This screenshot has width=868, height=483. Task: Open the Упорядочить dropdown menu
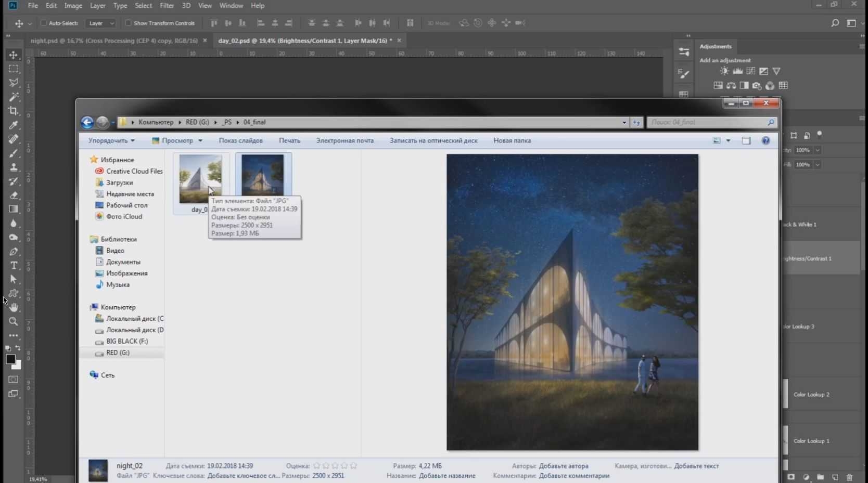coord(111,140)
